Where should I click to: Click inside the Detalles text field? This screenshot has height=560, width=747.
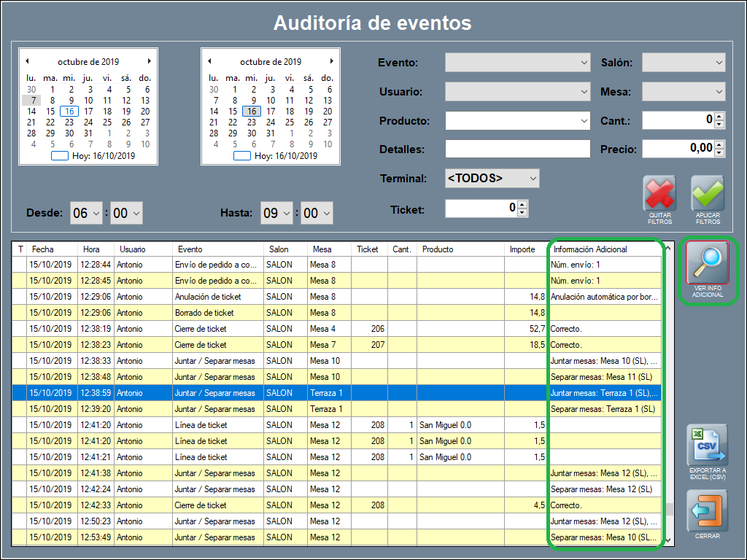click(517, 149)
